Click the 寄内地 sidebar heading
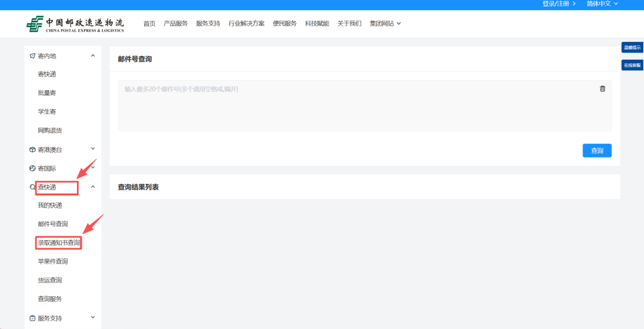Screen dimensions: 644x329 point(47,56)
